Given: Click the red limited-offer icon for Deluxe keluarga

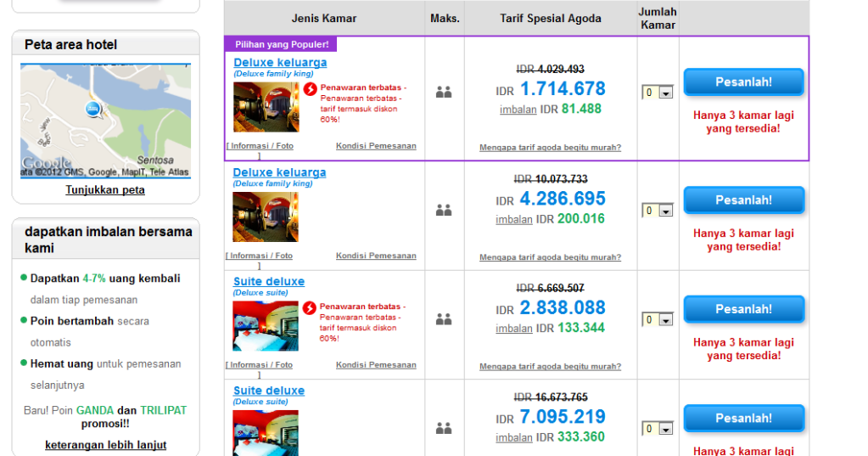Looking at the screenshot, I should tap(310, 88).
